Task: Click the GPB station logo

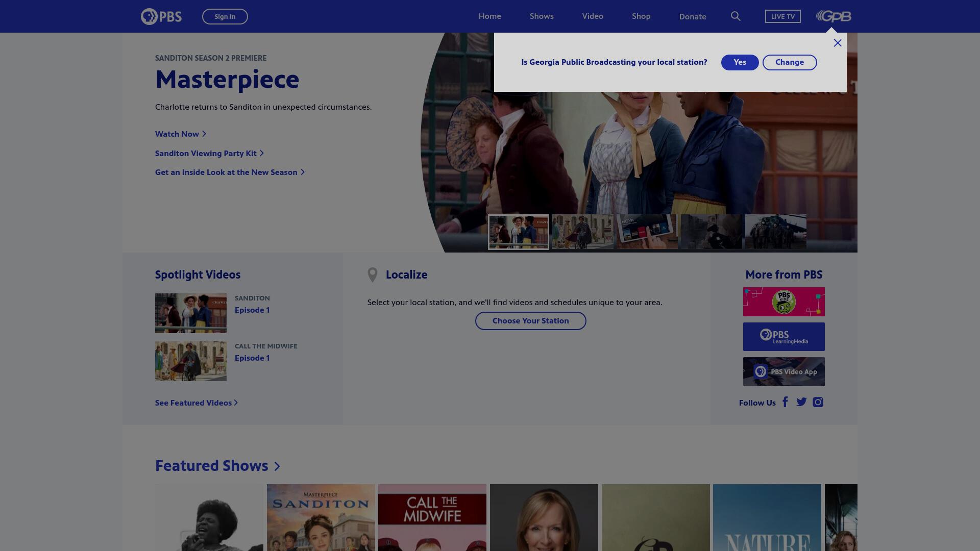Action: click(x=834, y=16)
